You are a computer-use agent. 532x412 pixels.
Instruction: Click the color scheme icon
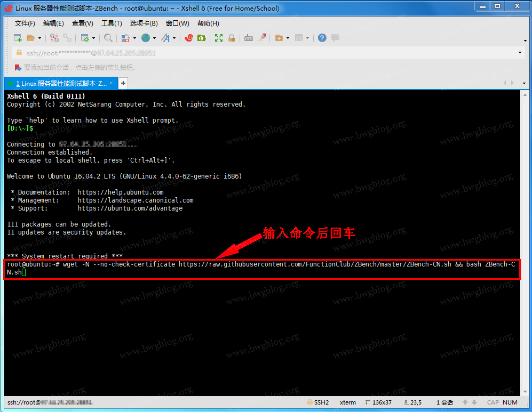click(125, 38)
